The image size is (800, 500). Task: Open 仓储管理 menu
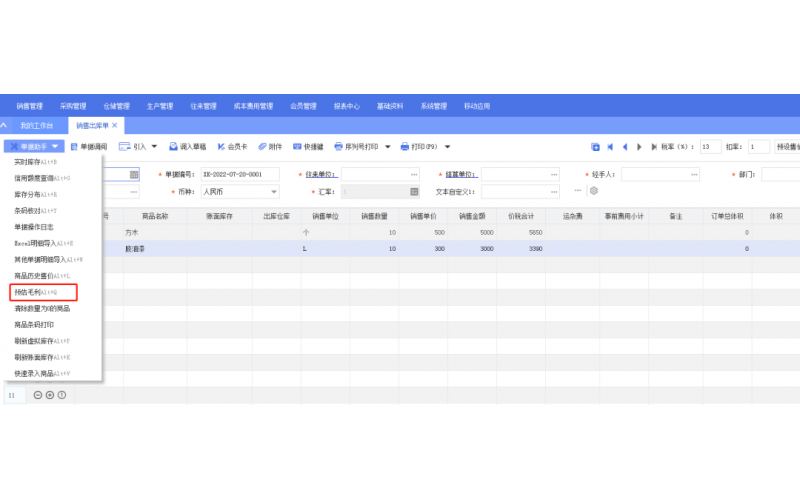tap(116, 106)
